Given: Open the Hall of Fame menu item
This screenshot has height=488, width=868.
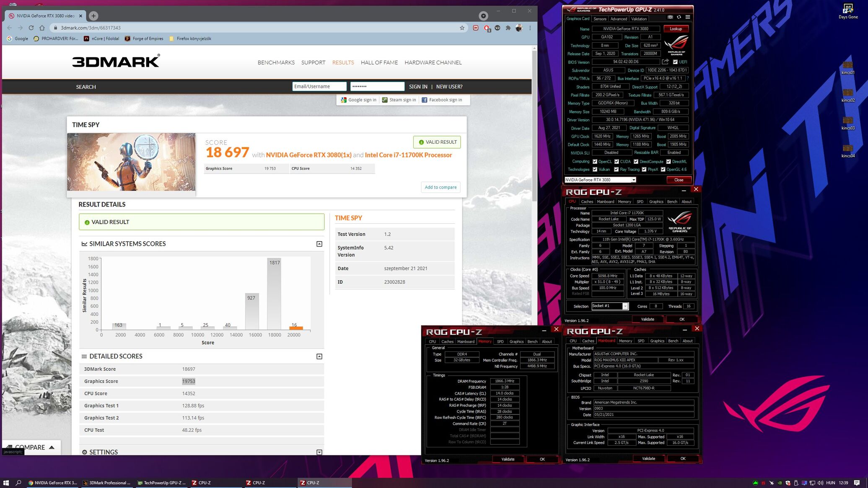Looking at the screenshot, I should (x=379, y=62).
